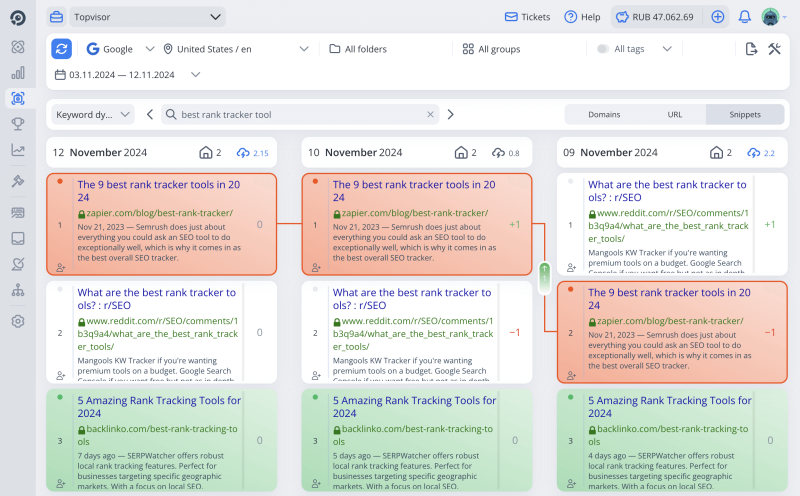This screenshot has width=800, height=496.
Task: Switch to the URL tab
Action: [x=674, y=114]
